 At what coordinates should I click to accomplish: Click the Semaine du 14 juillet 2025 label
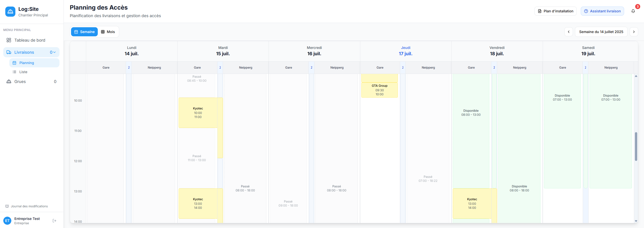pos(601,32)
